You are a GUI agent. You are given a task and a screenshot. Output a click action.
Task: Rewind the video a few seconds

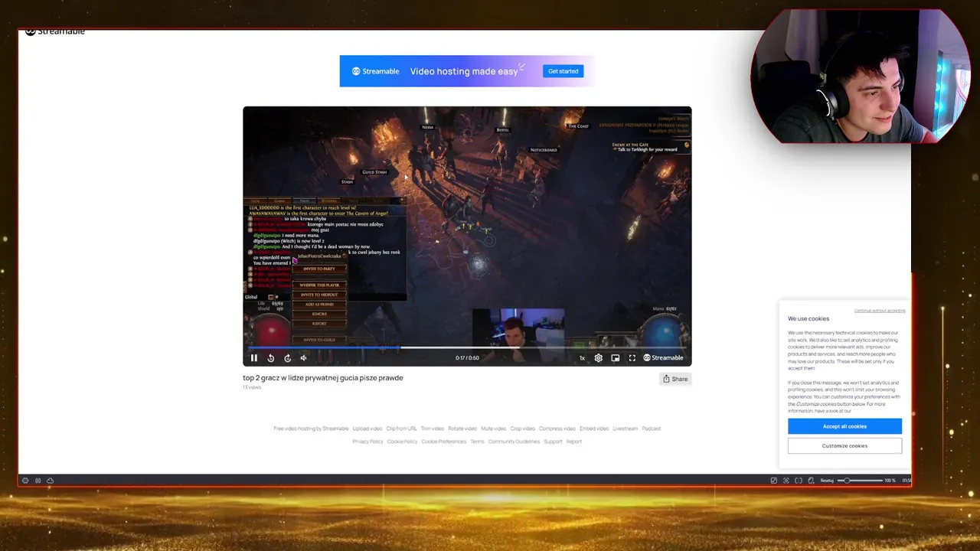pyautogui.click(x=270, y=357)
